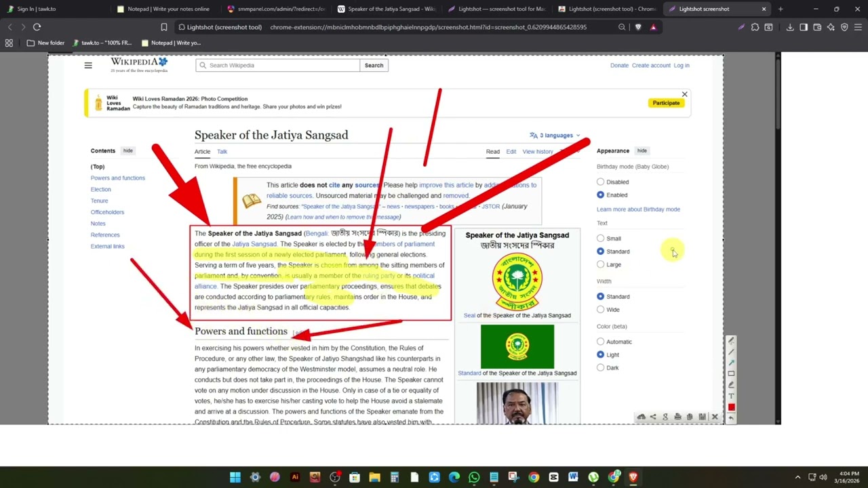Hide the Contents sidebar
This screenshot has height=488, width=868.
127,150
